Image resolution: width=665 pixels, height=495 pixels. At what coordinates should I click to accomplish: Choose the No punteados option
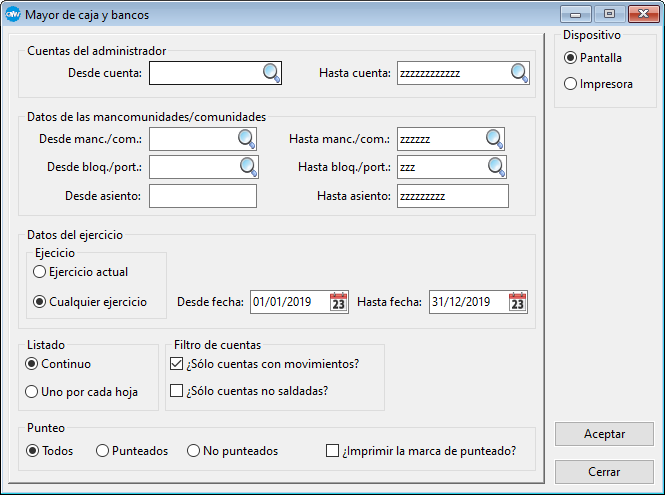coord(193,451)
